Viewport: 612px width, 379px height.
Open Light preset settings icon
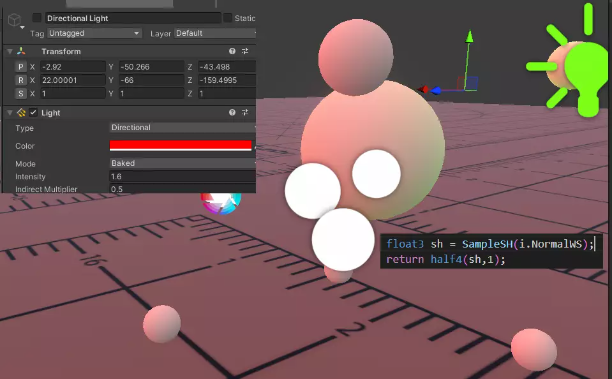pos(245,112)
